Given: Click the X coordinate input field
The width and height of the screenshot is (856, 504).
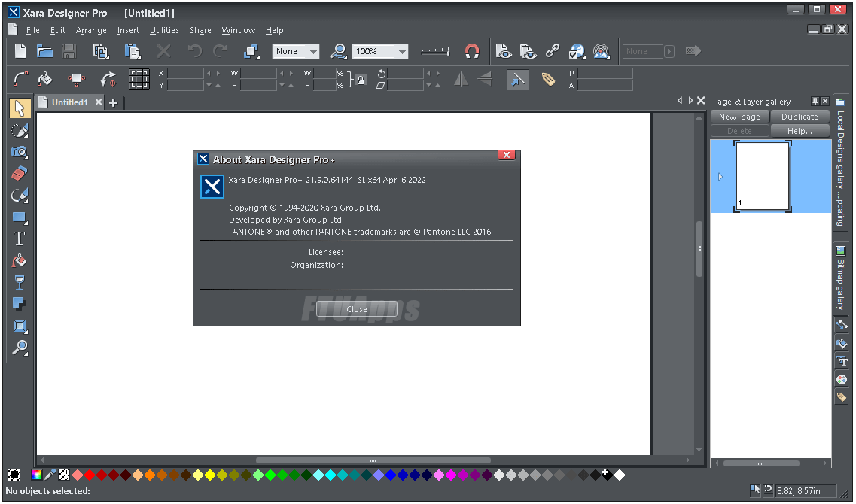Looking at the screenshot, I should click(185, 74).
